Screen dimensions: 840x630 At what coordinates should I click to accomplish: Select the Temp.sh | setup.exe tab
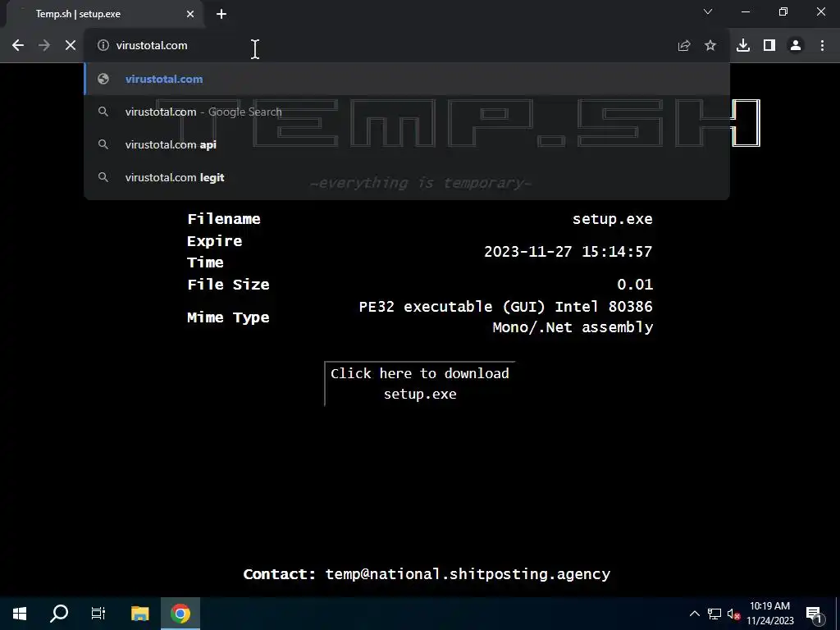[104, 14]
